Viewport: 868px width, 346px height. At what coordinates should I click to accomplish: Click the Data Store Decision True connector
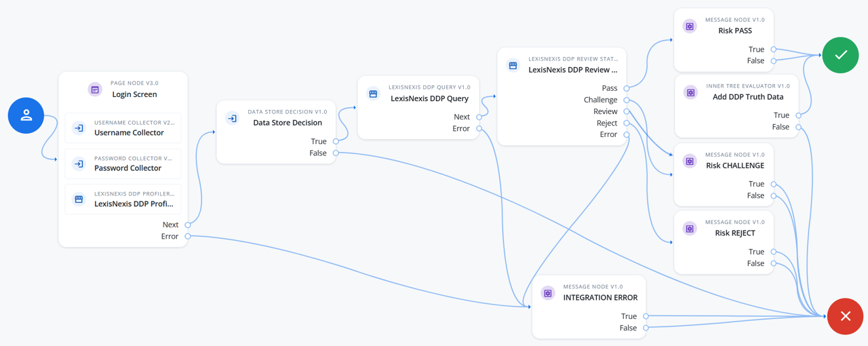[x=336, y=141]
